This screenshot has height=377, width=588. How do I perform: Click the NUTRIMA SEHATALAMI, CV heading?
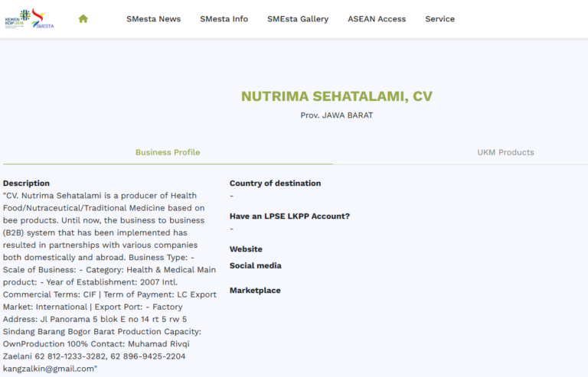click(x=336, y=96)
